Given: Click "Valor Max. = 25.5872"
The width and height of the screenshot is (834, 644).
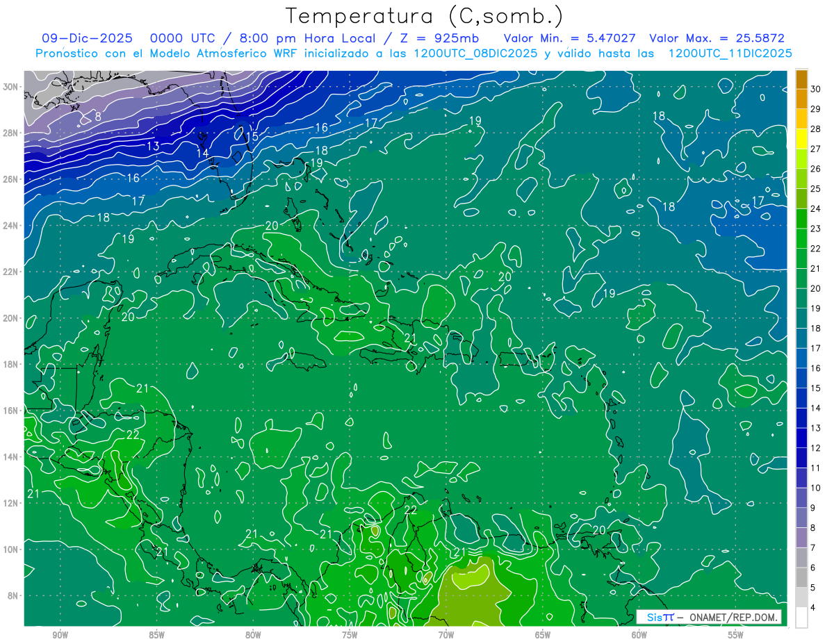Looking at the screenshot, I should (x=717, y=38).
